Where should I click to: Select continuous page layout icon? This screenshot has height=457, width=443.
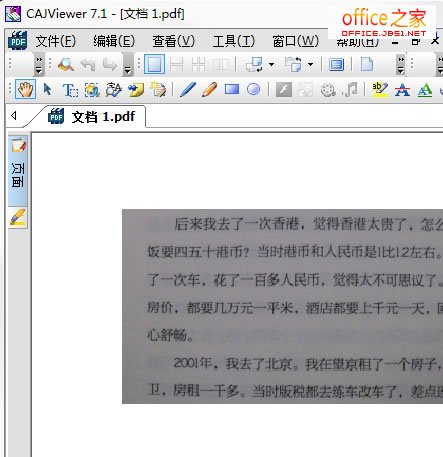tap(176, 64)
